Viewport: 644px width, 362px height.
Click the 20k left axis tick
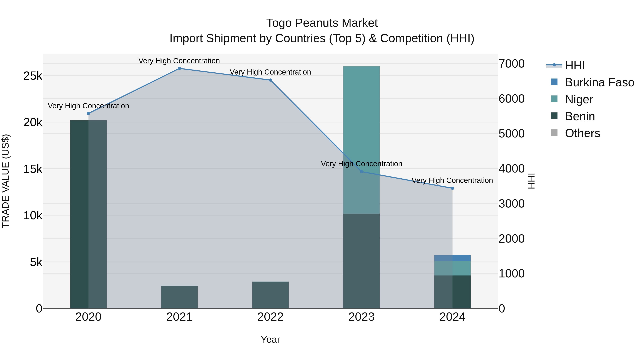[x=33, y=122]
